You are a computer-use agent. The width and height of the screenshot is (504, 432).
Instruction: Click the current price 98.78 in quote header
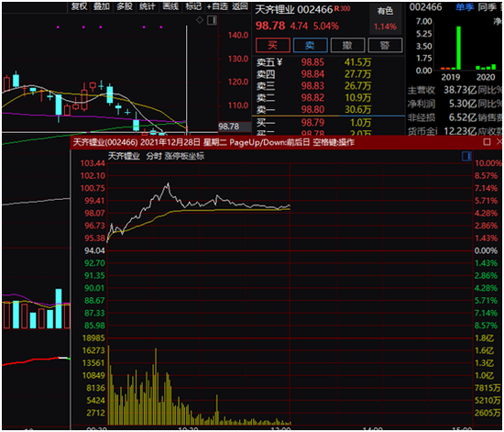270,26
